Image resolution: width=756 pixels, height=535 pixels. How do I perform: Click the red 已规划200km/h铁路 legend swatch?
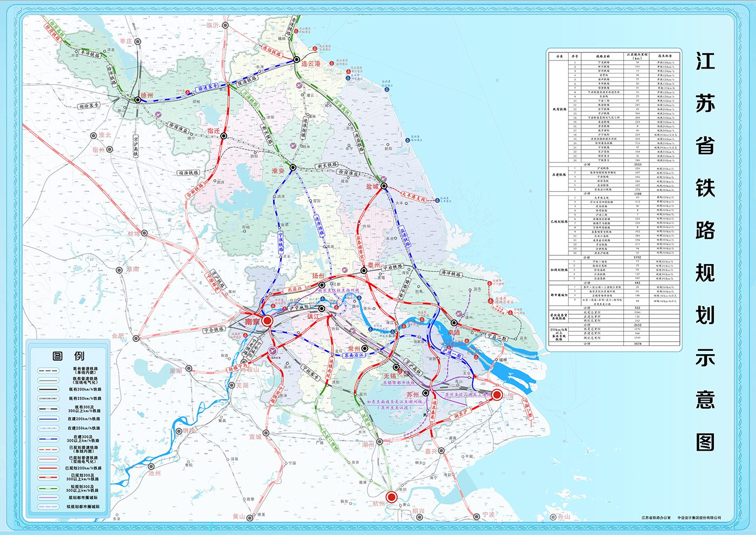[x=49, y=469]
